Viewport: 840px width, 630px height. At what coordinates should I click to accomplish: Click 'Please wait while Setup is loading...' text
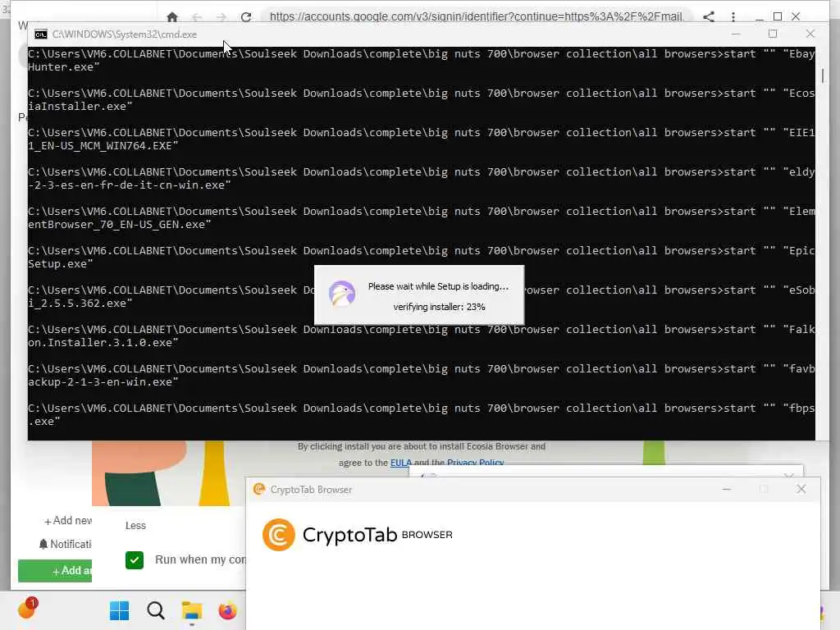pyautogui.click(x=438, y=286)
